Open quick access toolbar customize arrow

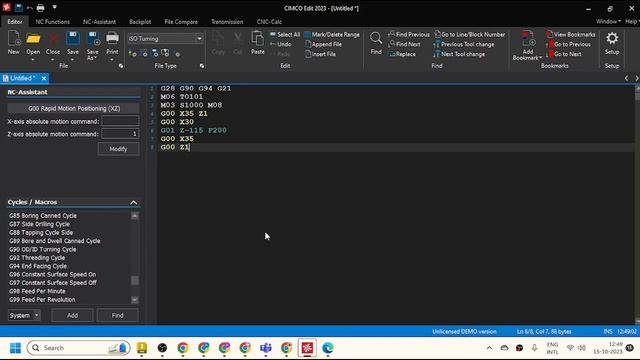click(x=54, y=7)
